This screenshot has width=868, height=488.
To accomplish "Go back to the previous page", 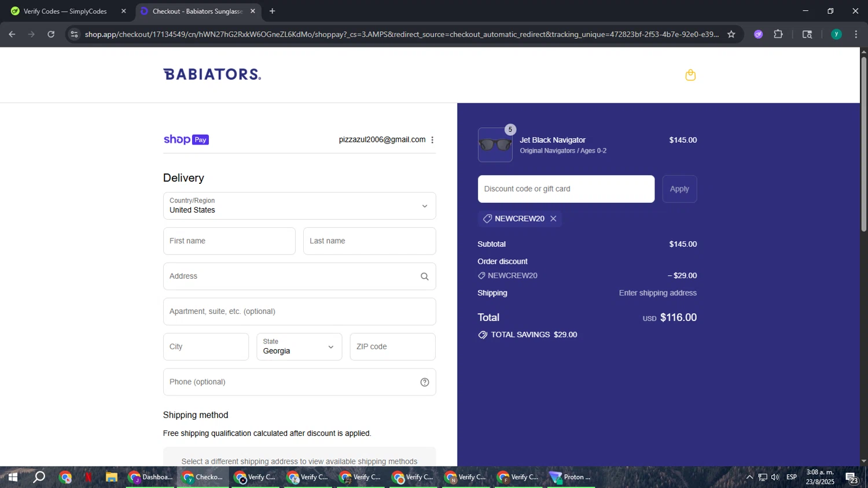I will pyautogui.click(x=12, y=34).
